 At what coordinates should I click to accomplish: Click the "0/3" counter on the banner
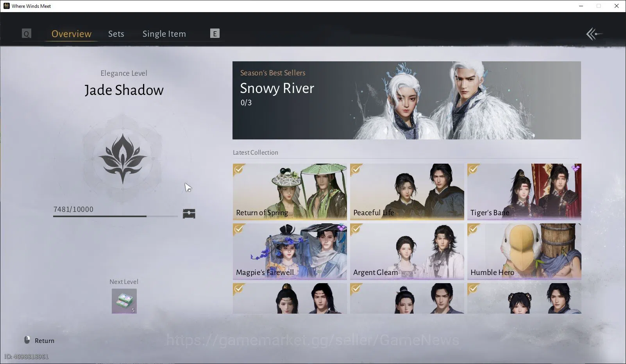246,103
